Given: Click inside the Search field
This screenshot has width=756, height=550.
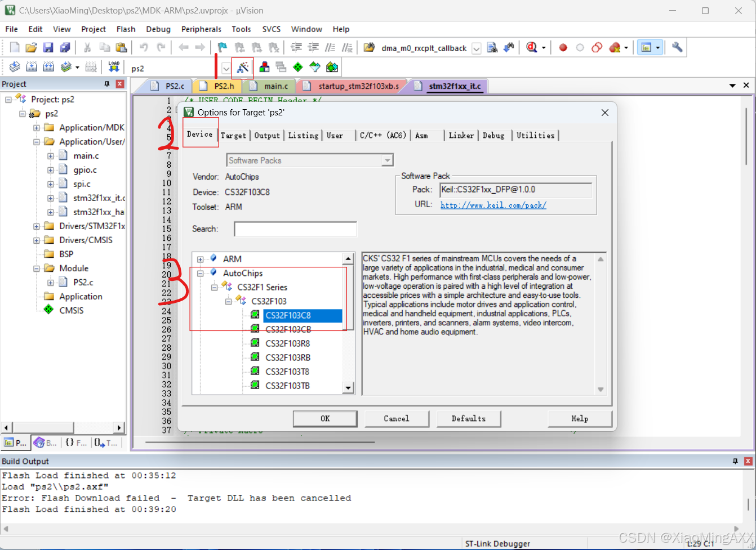Looking at the screenshot, I should pos(295,229).
